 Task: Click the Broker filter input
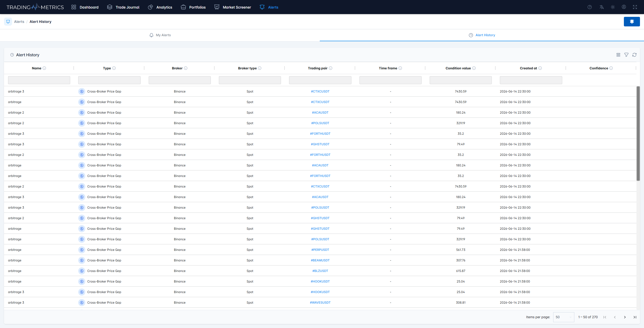coord(180,80)
